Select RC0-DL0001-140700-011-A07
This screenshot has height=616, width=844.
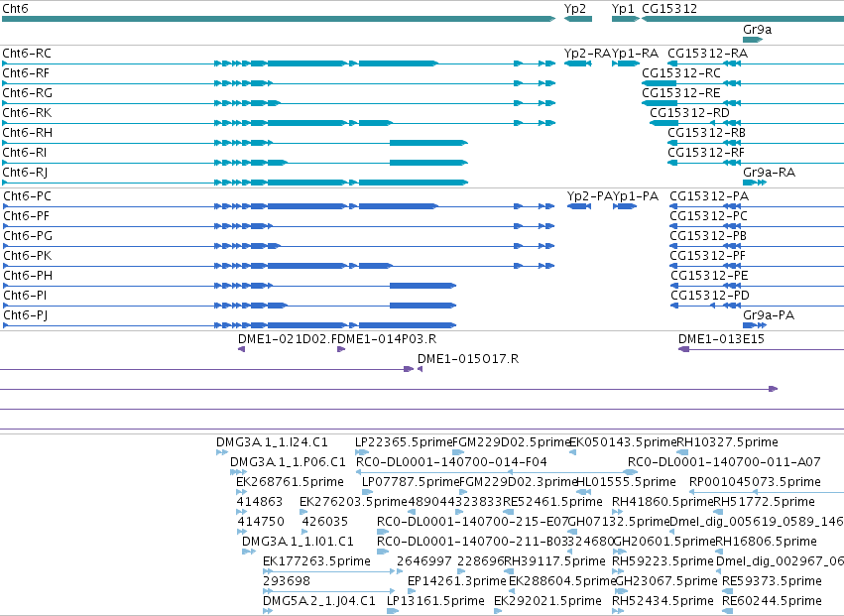[x=724, y=462]
